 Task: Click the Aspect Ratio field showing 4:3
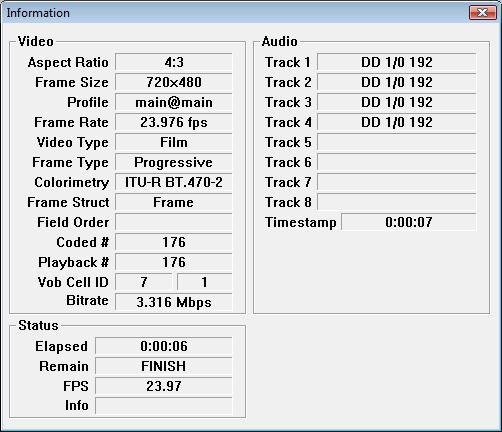tap(174, 62)
